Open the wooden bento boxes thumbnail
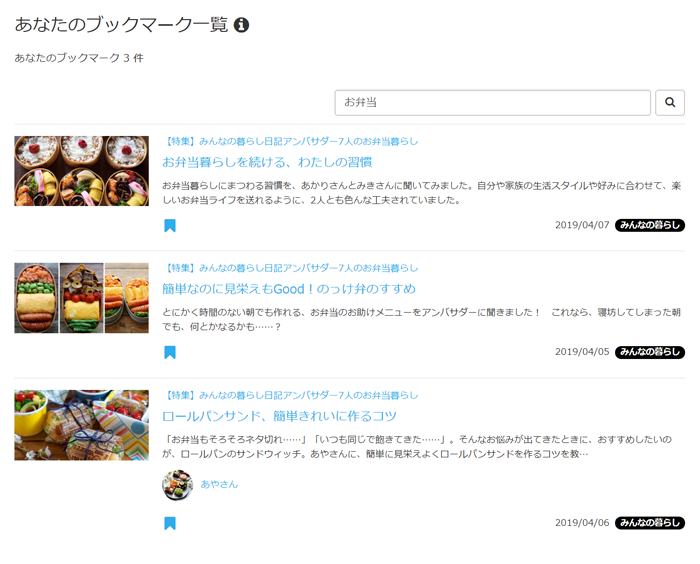Screen dimensions: 700x564 (x=82, y=171)
